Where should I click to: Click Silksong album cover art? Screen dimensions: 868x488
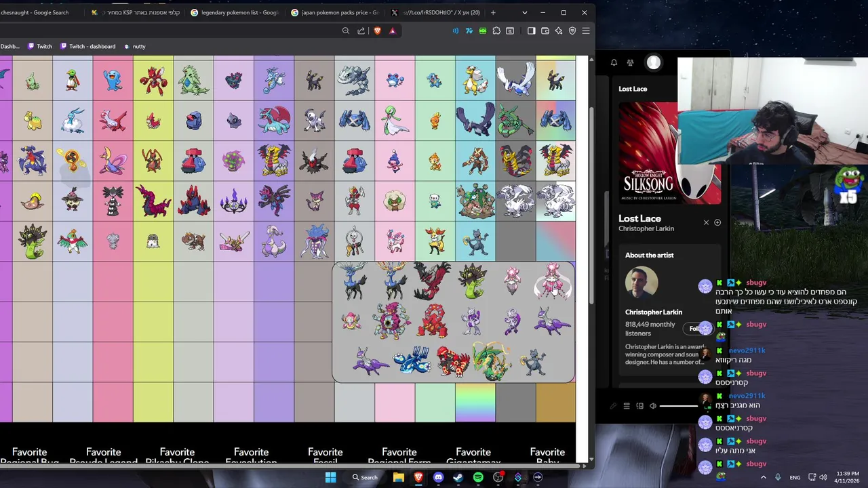click(x=669, y=152)
